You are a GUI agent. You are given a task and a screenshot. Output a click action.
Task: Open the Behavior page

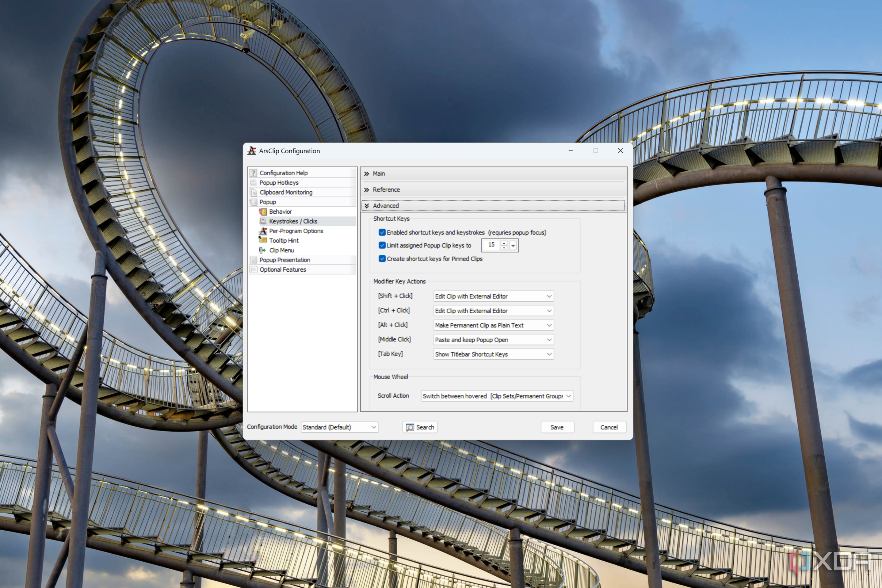click(x=281, y=212)
